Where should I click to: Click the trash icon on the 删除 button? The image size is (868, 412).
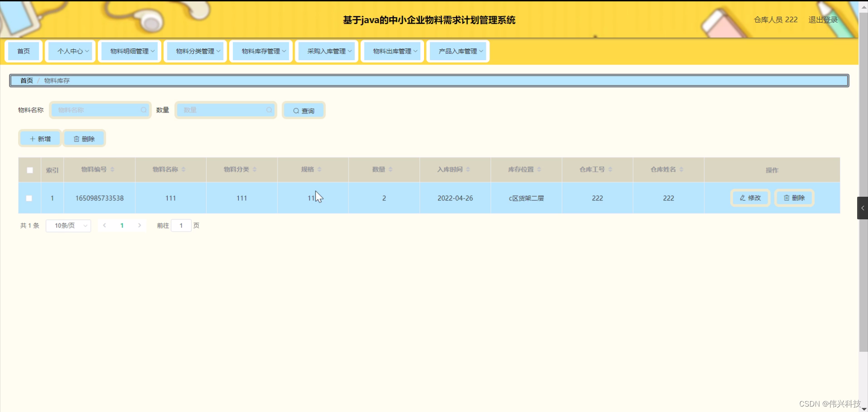tap(75, 138)
